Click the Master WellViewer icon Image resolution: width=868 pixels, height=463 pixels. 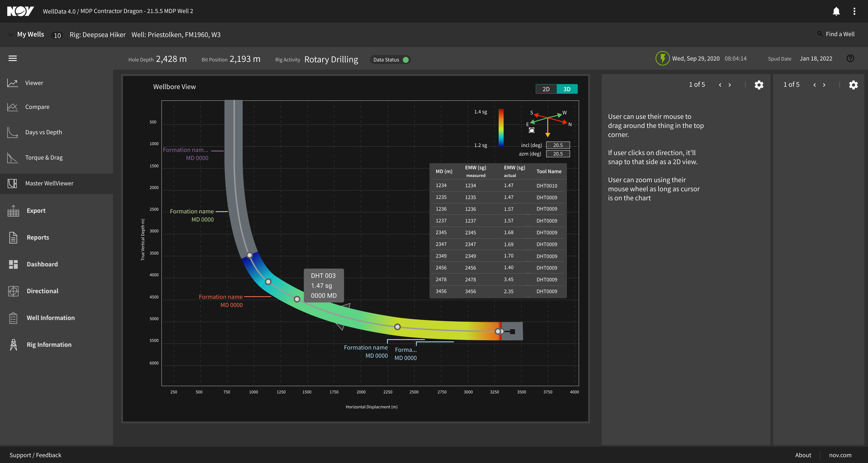12,183
